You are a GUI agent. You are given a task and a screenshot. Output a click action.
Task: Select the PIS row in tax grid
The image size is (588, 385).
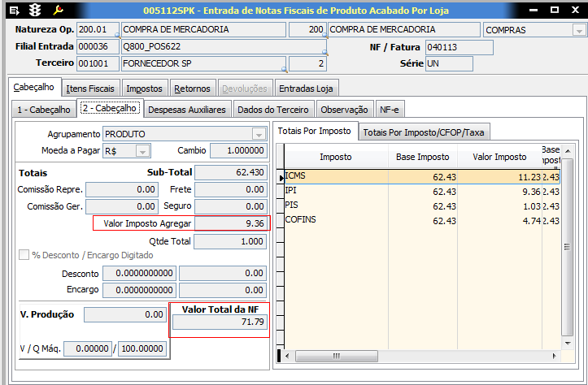pyautogui.click(x=422, y=206)
